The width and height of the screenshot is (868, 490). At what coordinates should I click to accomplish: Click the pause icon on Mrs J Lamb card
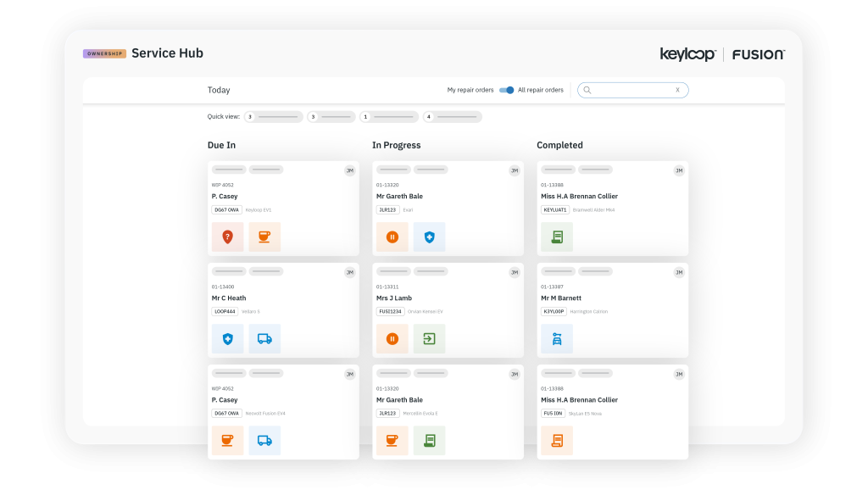[392, 339]
